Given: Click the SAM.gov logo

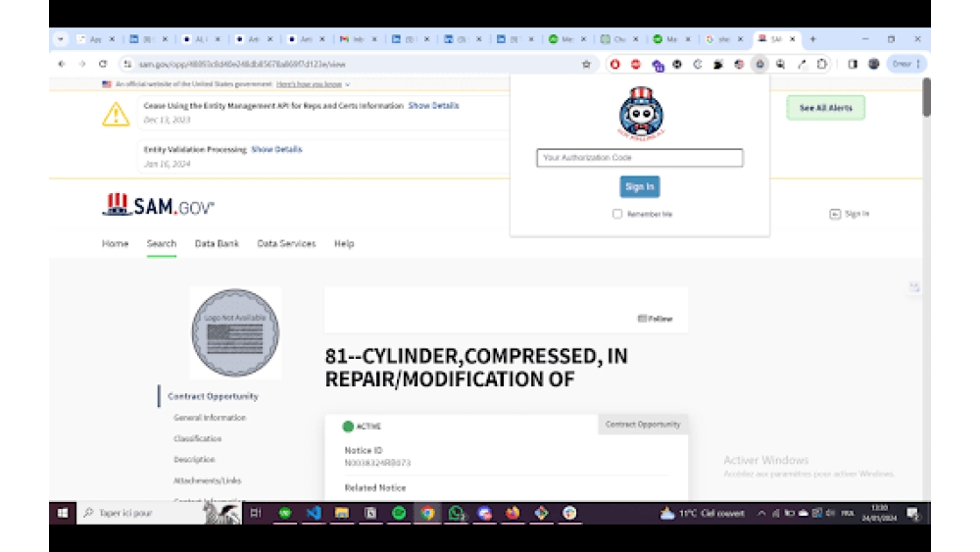Looking at the screenshot, I should [x=158, y=205].
